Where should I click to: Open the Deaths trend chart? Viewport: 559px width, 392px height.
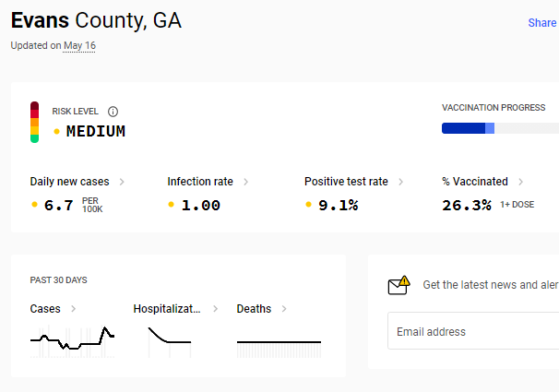tap(279, 350)
